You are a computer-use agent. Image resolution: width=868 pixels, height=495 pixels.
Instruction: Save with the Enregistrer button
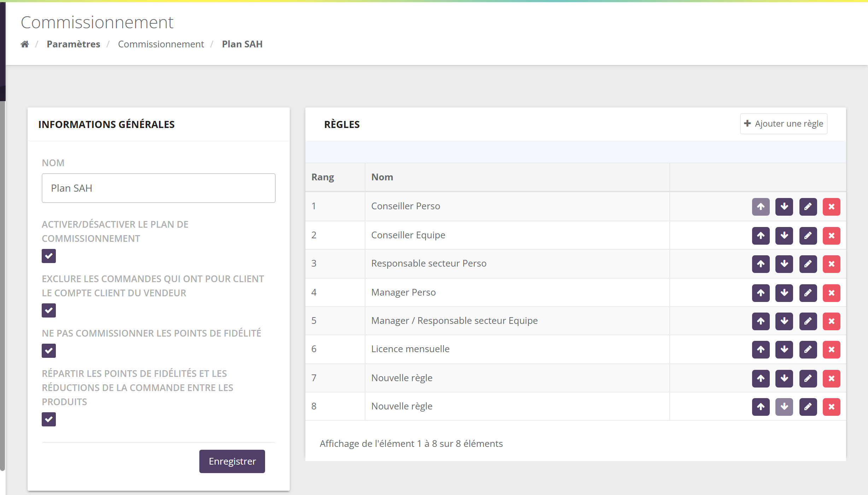pyautogui.click(x=232, y=461)
